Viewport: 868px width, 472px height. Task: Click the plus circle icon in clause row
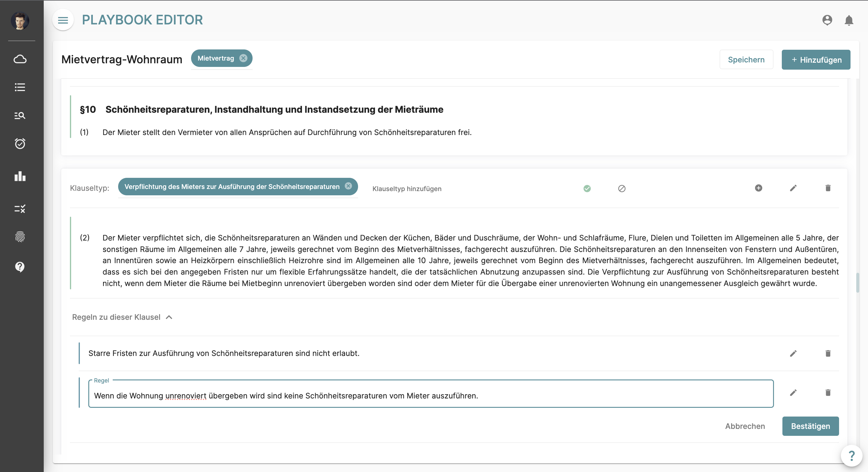click(759, 188)
